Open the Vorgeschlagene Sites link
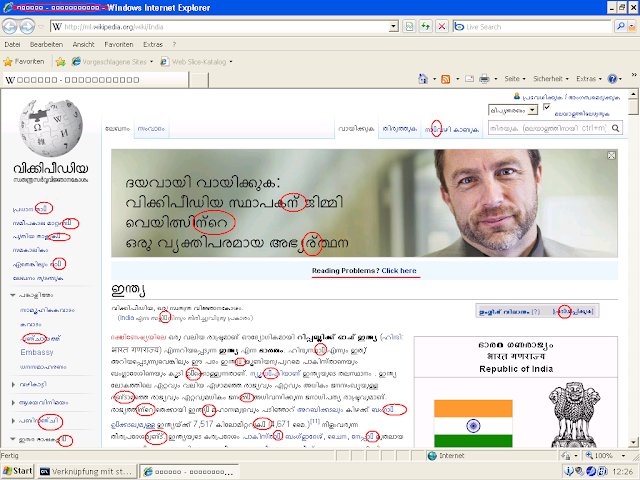This screenshot has width=640, height=480. coord(114,62)
